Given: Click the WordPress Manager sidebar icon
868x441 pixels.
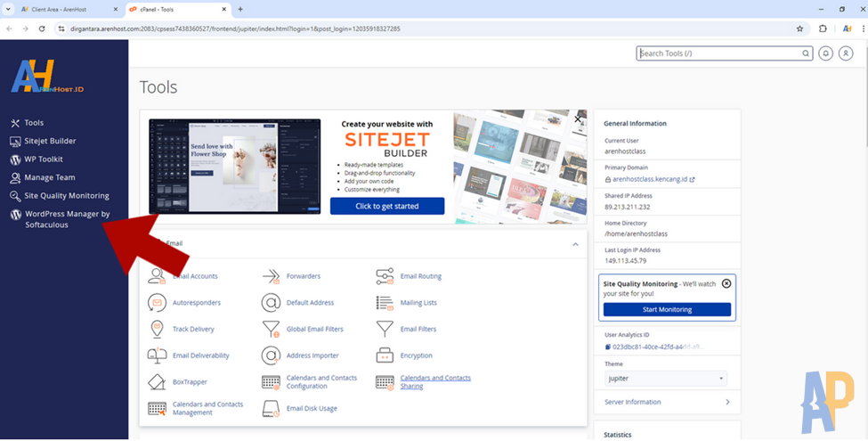Looking at the screenshot, I should pyautogui.click(x=16, y=215).
